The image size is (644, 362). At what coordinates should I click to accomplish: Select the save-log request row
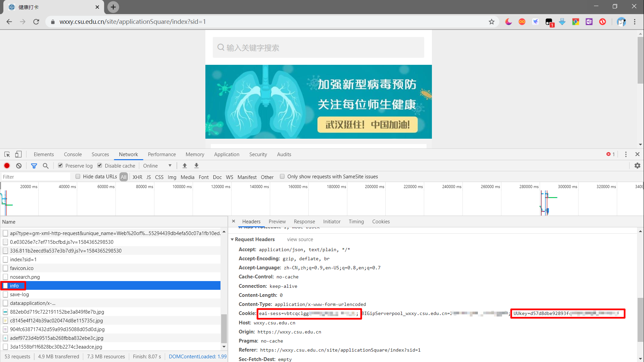[111, 295]
